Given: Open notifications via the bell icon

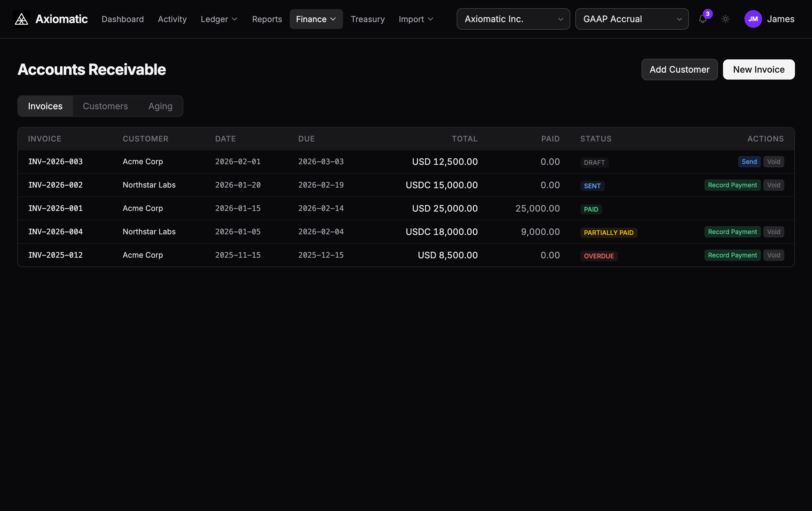Looking at the screenshot, I should pyautogui.click(x=702, y=20).
